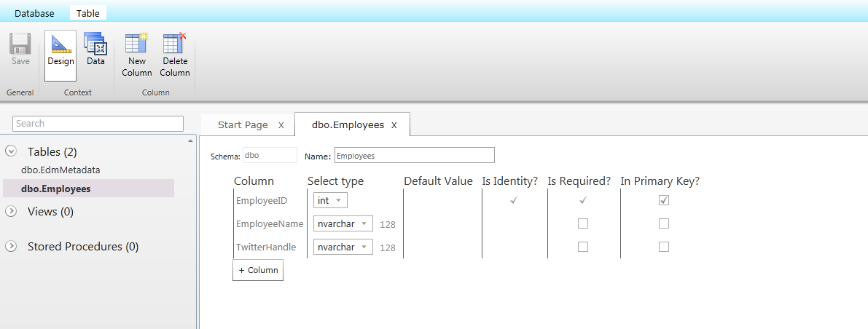Click the Save floppy disk icon
Screen dimensions: 868x329
[20, 44]
